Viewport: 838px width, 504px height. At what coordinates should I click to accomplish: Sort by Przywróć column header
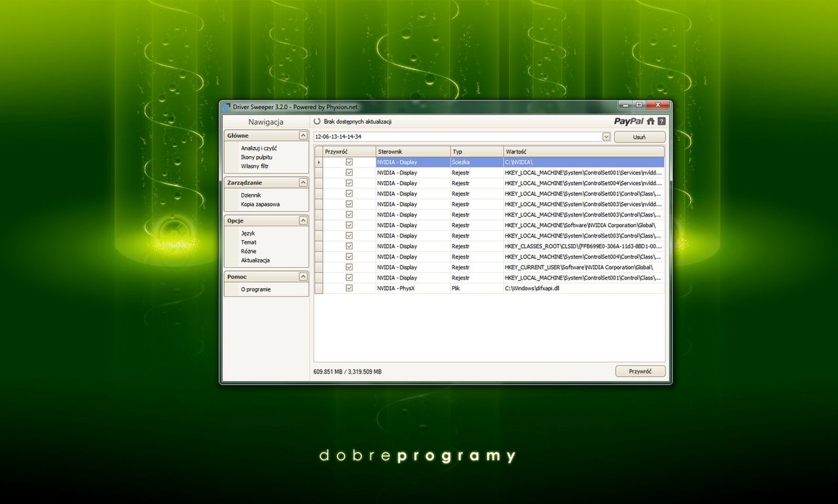[x=349, y=152]
